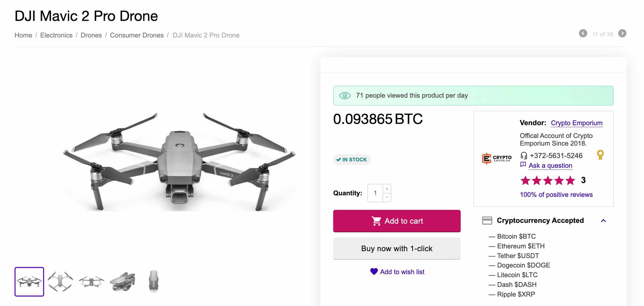Click the heart wish list icon

[374, 272]
